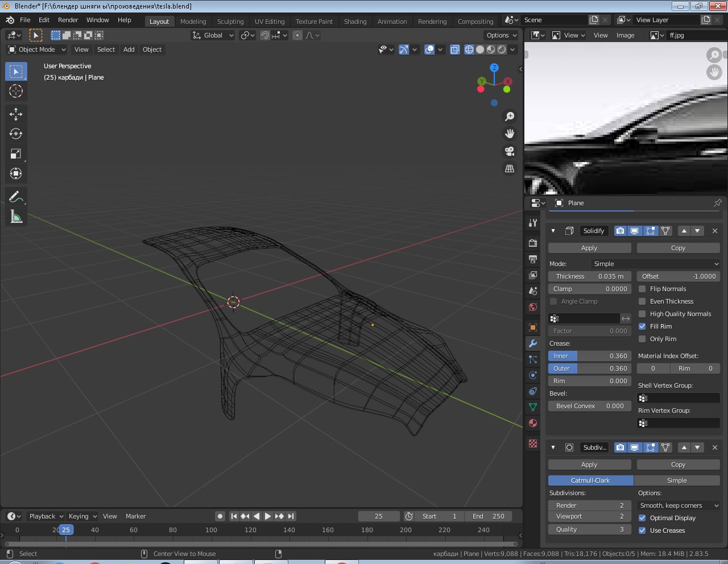Screen dimensions: 728x564
Task: Select the Move tool
Action: point(16,114)
